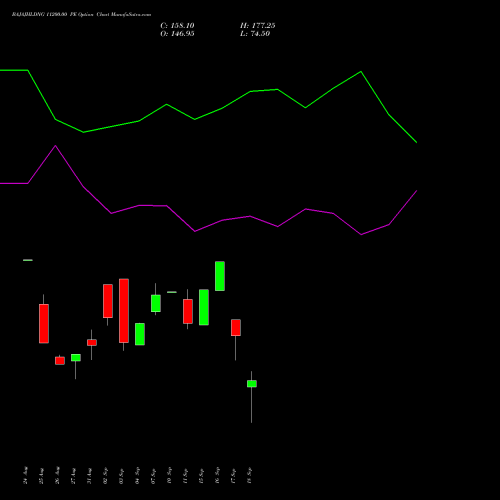Screen dimensions: 500x500
Task: Click the green line's rightmost peak
Action: (x=361, y=71)
